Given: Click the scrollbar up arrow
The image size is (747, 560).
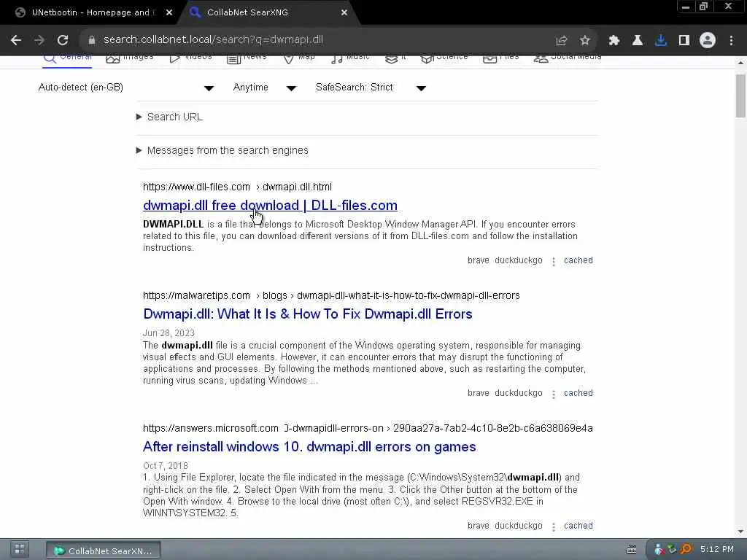Looking at the screenshot, I should pyautogui.click(x=740, y=63).
